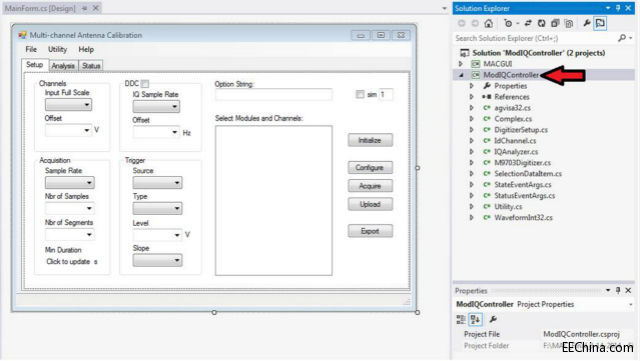
Task: Open the Input Full Scale dropdown
Action: click(x=69, y=105)
